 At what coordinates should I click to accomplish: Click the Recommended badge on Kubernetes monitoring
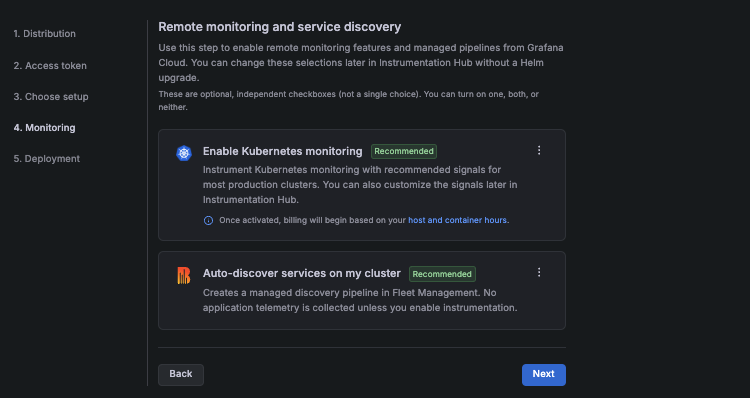coord(404,151)
